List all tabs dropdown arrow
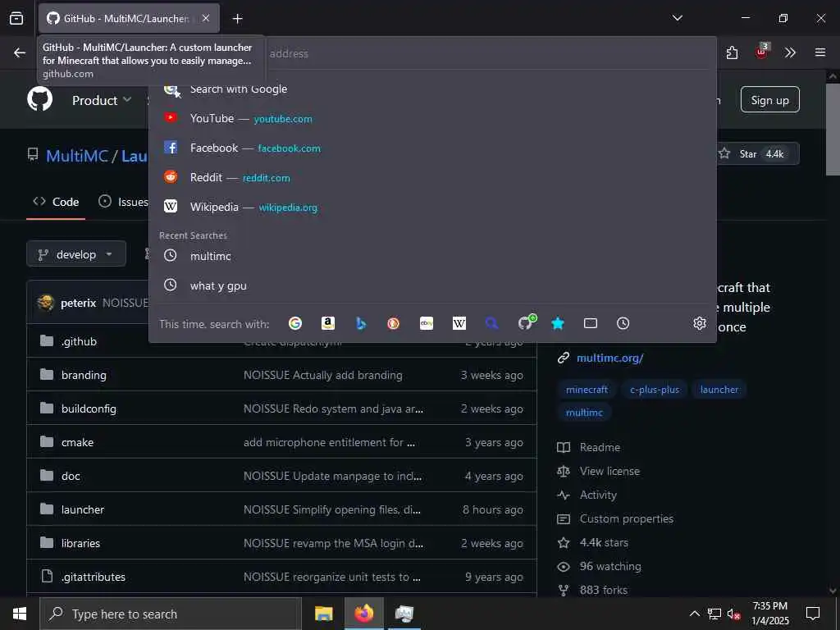840x630 pixels. click(677, 18)
